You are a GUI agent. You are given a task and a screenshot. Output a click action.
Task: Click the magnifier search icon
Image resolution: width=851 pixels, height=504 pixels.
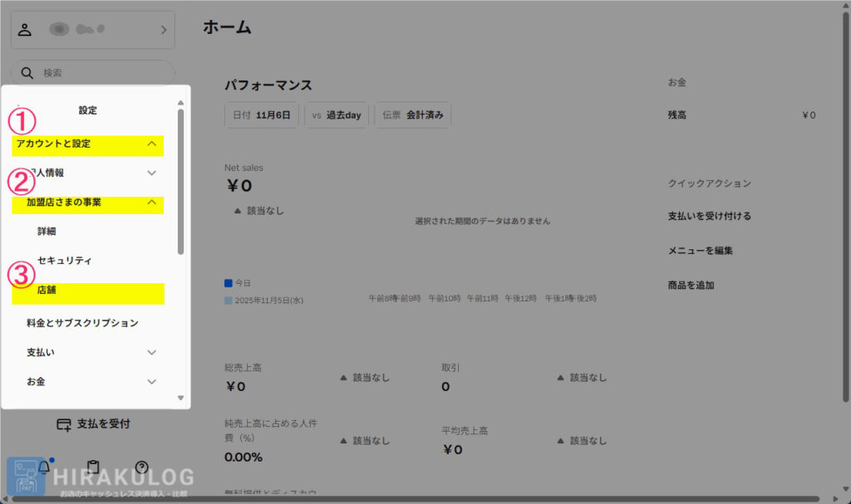[27, 73]
